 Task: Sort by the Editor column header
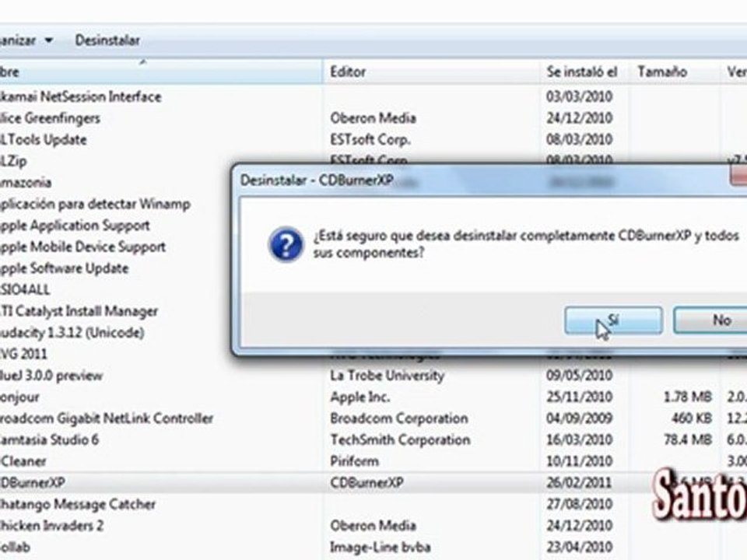pos(431,72)
